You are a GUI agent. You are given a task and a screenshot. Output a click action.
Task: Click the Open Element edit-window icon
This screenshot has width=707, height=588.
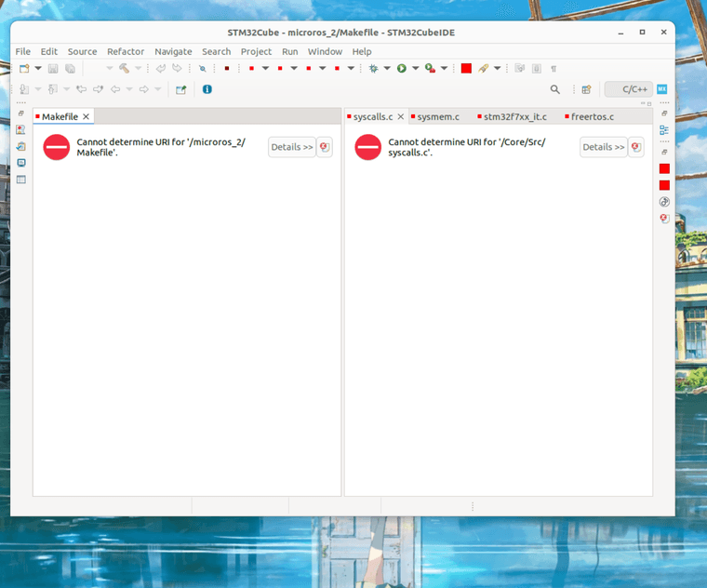pos(180,89)
